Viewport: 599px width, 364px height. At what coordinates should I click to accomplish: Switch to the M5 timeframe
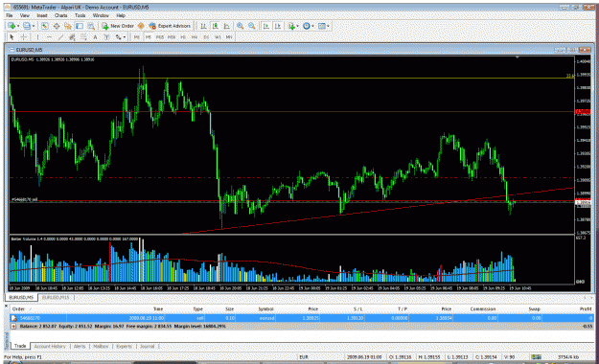149,37
